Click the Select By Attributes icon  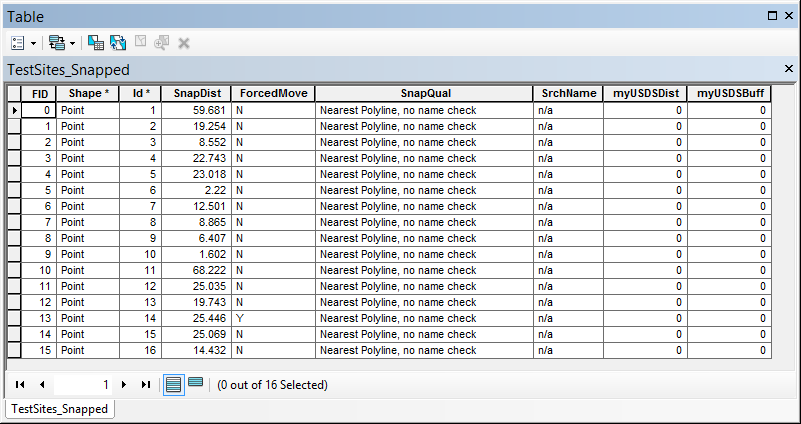[96, 43]
